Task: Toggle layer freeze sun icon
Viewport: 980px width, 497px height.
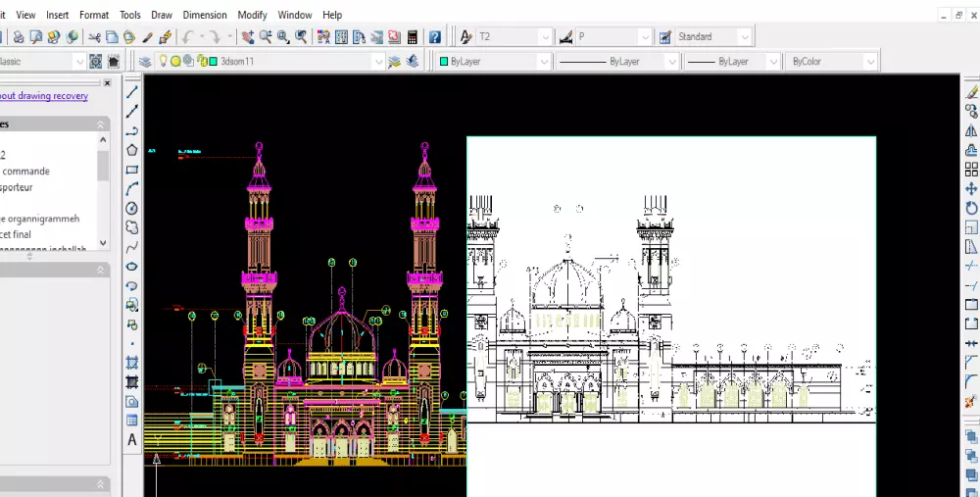Action: pyautogui.click(x=175, y=62)
